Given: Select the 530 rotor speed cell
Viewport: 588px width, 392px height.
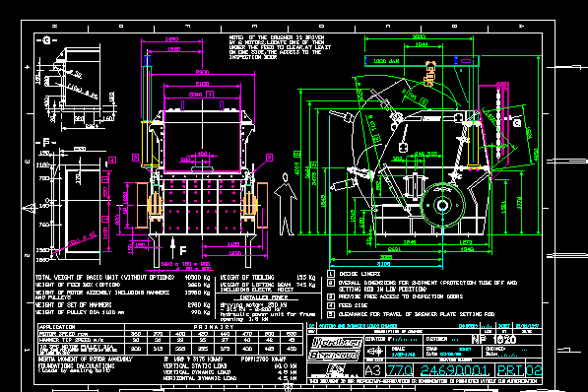Looking at the screenshot, I should (291, 334).
